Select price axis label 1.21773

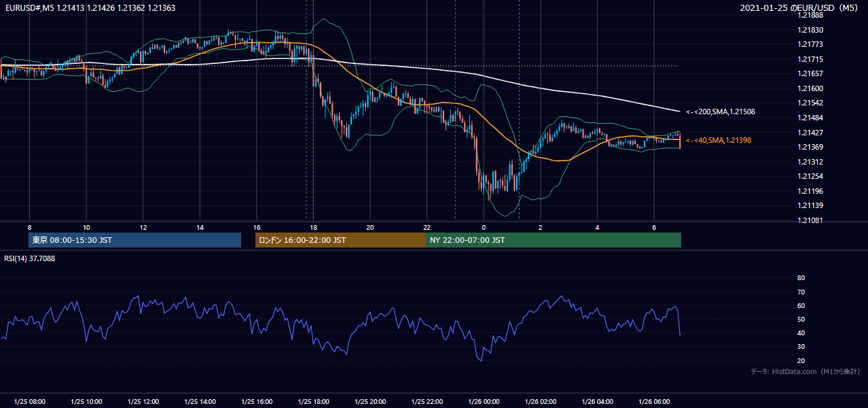(810, 44)
